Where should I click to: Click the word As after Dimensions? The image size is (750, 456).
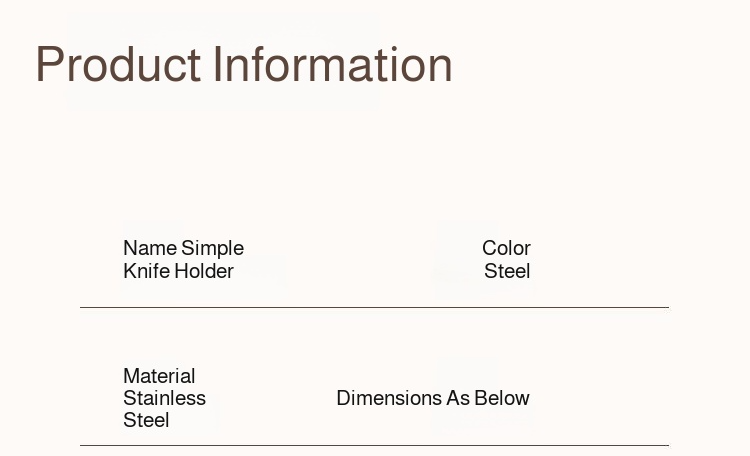458,398
